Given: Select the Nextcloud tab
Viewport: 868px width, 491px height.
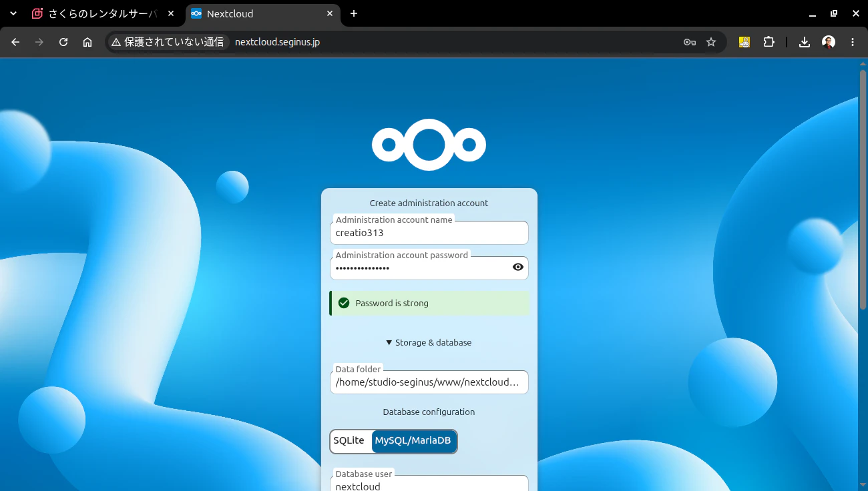Looking at the screenshot, I should point(261,13).
